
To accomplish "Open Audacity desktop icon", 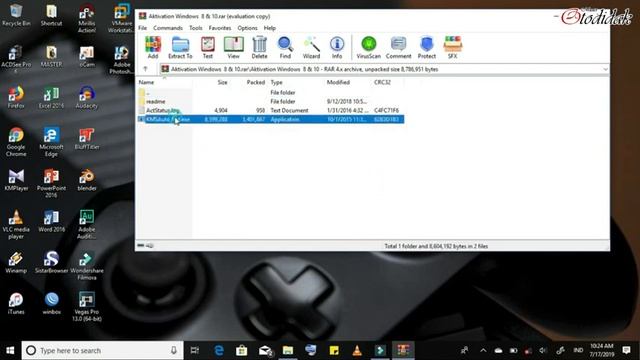I will pyautogui.click(x=87, y=97).
